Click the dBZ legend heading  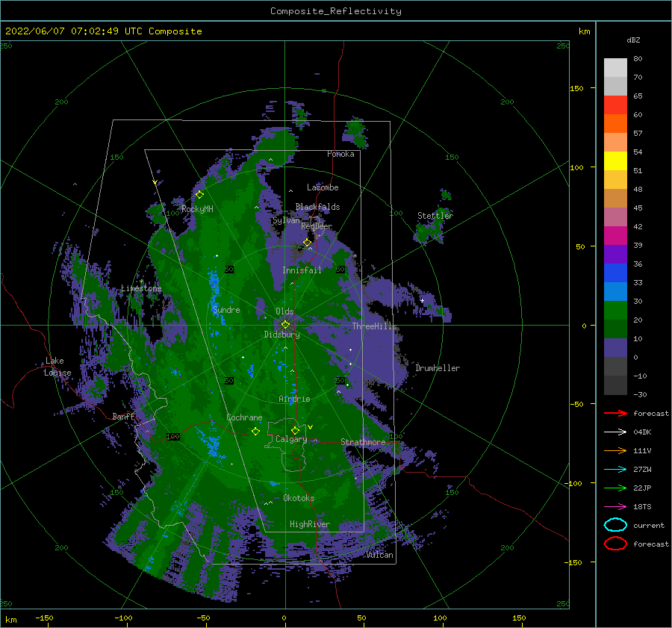point(633,40)
